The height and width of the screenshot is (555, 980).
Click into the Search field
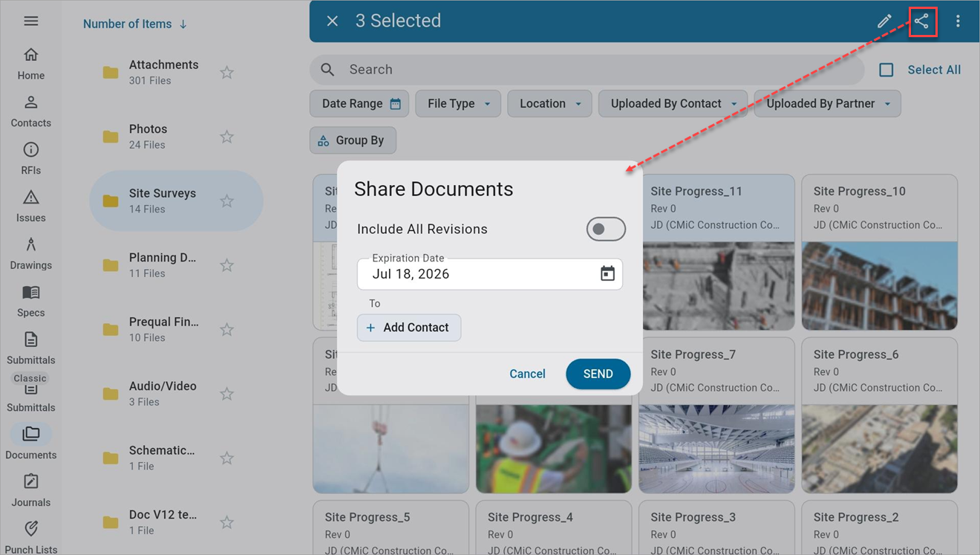tap(587, 69)
